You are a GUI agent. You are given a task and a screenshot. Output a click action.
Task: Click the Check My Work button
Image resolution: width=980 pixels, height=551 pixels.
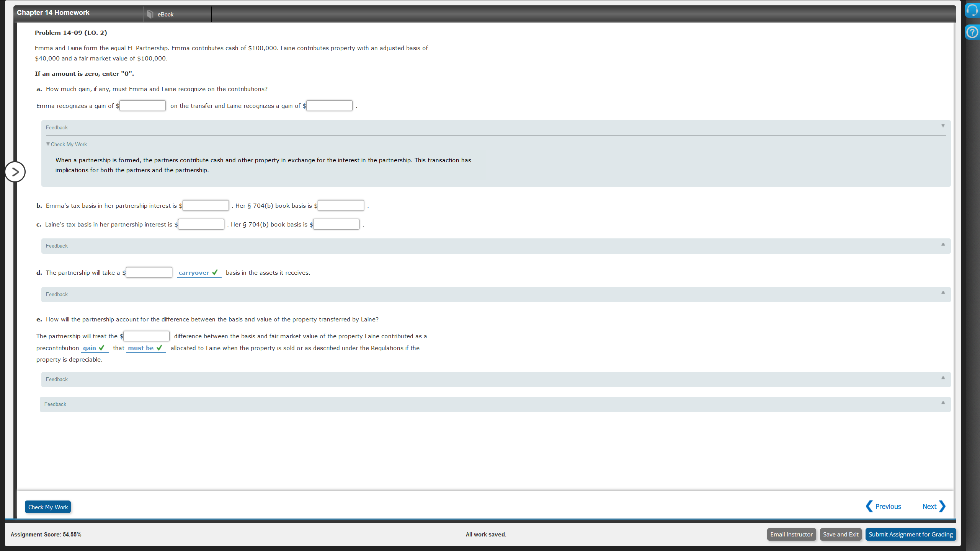pos(48,507)
